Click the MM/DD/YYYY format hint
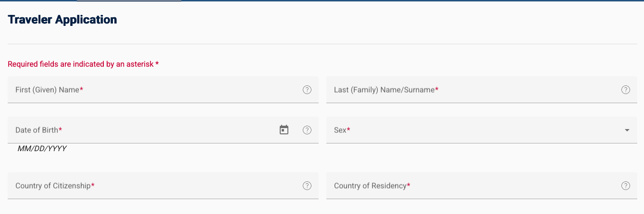644x214 pixels. click(42, 149)
